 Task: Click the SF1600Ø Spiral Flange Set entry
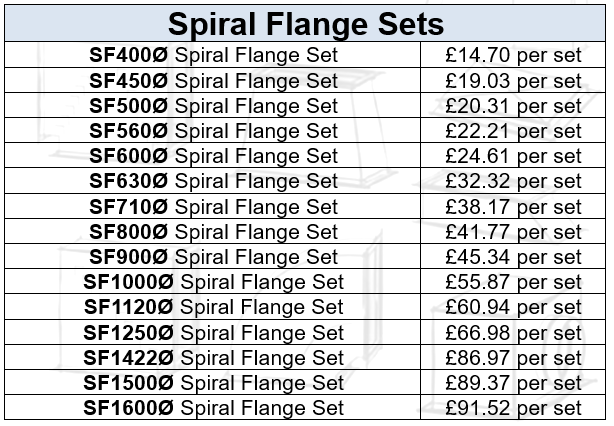point(213,408)
